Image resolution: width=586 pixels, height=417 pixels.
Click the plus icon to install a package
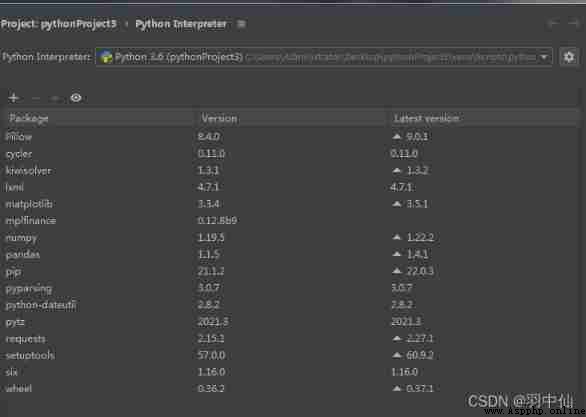click(14, 98)
